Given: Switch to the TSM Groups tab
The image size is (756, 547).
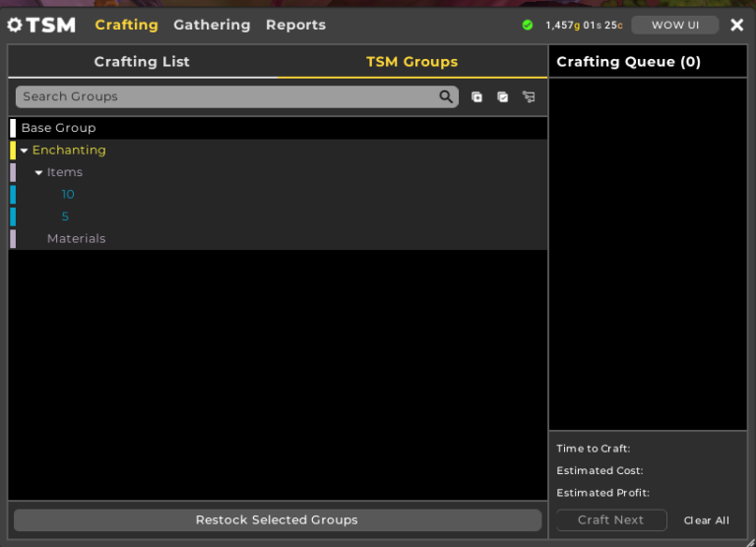Looking at the screenshot, I should point(412,62).
